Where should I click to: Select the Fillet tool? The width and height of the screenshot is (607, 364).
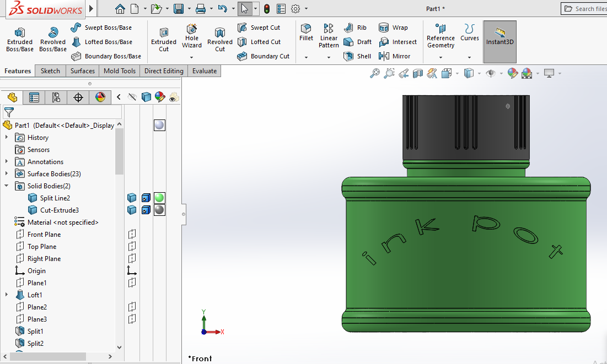pos(306,32)
